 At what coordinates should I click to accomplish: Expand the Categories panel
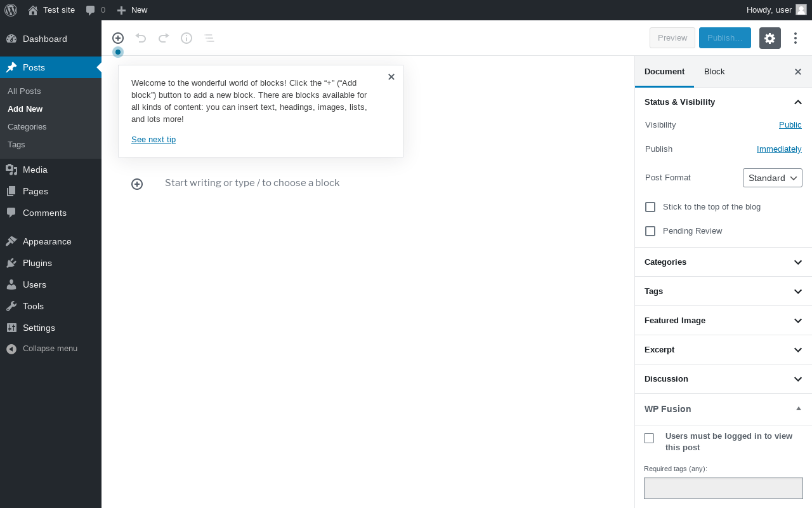coord(723,262)
